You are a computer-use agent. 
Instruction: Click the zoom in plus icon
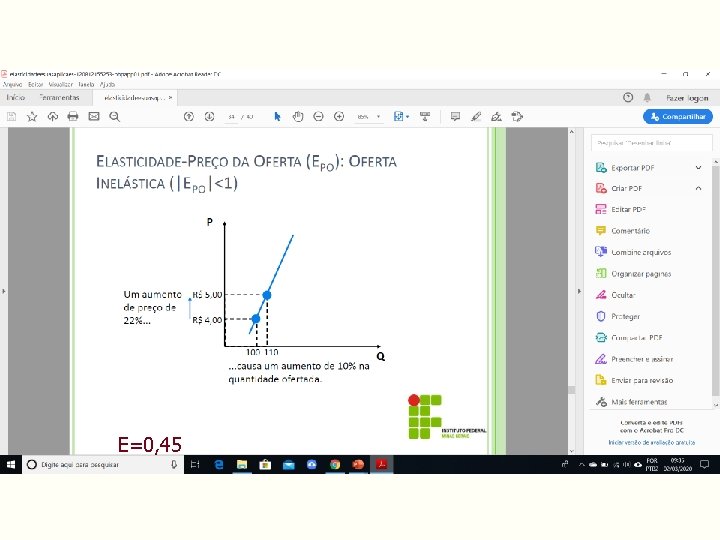[x=339, y=117]
